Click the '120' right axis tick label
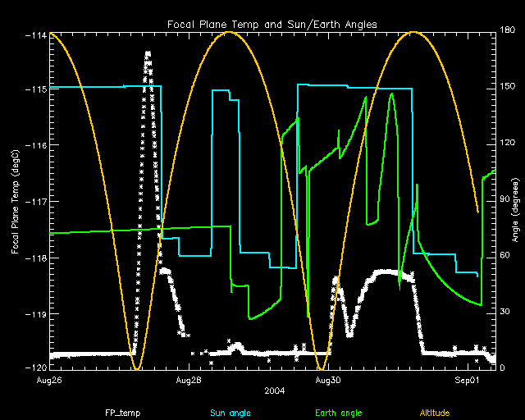The height and width of the screenshot is (420, 525). [x=507, y=143]
